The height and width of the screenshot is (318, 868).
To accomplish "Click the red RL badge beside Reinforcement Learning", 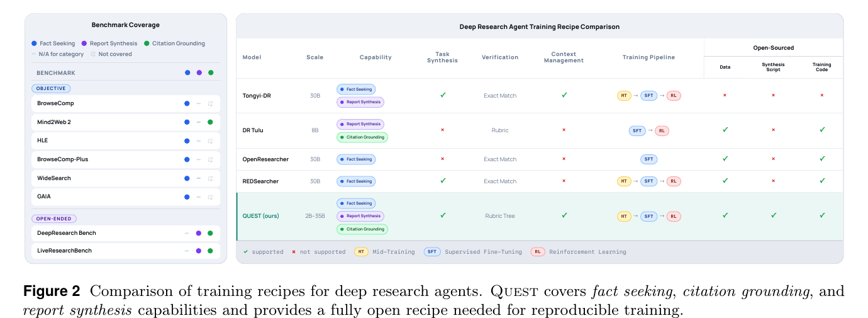I will click(538, 252).
